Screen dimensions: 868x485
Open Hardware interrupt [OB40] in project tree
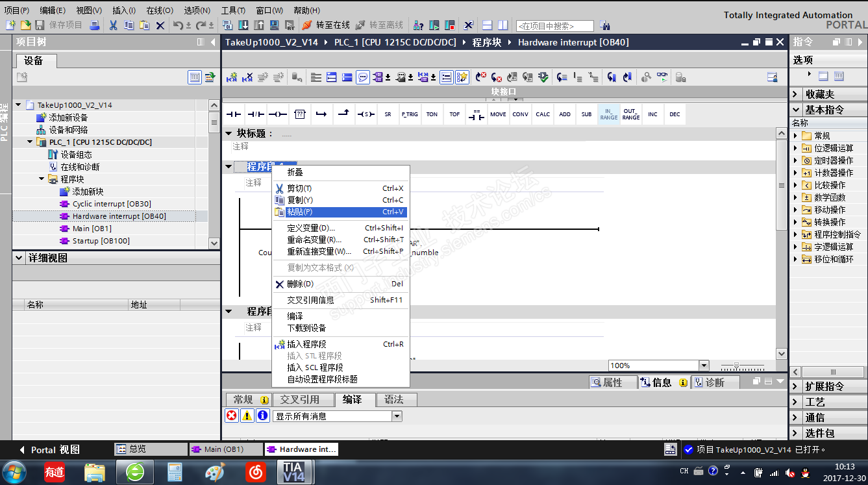119,216
